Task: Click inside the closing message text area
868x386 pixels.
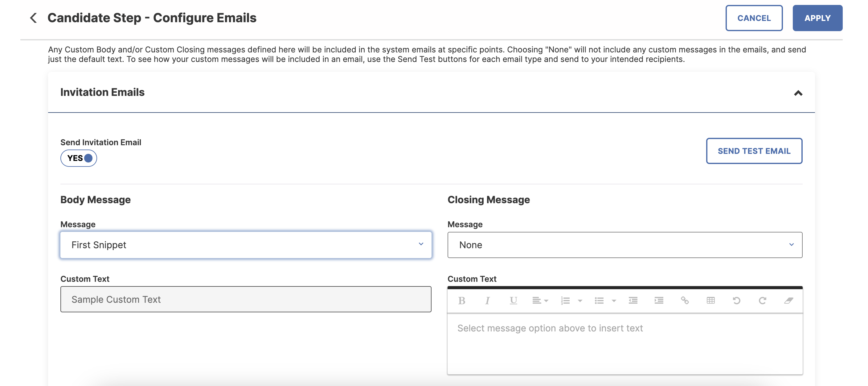Action: click(625, 344)
